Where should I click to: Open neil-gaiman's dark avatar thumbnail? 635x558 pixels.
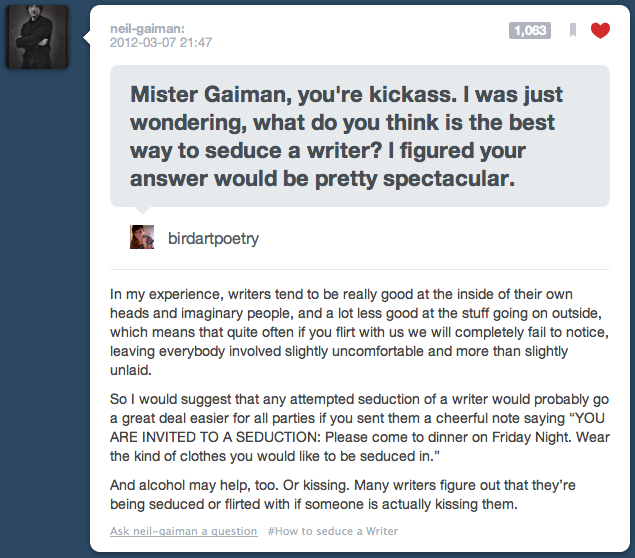coord(37,37)
